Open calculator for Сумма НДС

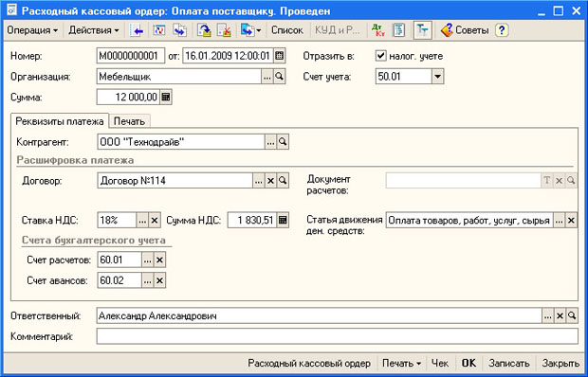(x=283, y=220)
